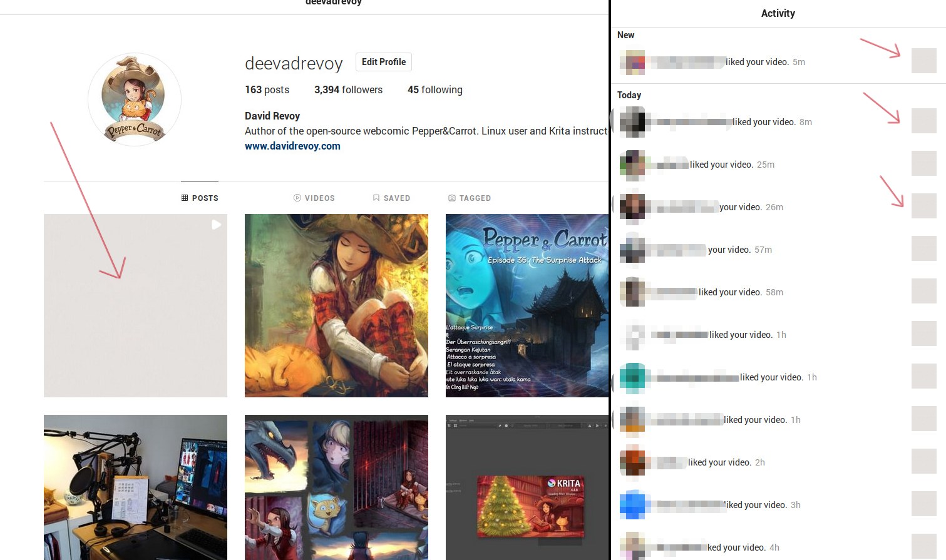Open the video thumbnail in the 3h row
The width and height of the screenshot is (946, 560).
[x=923, y=504]
